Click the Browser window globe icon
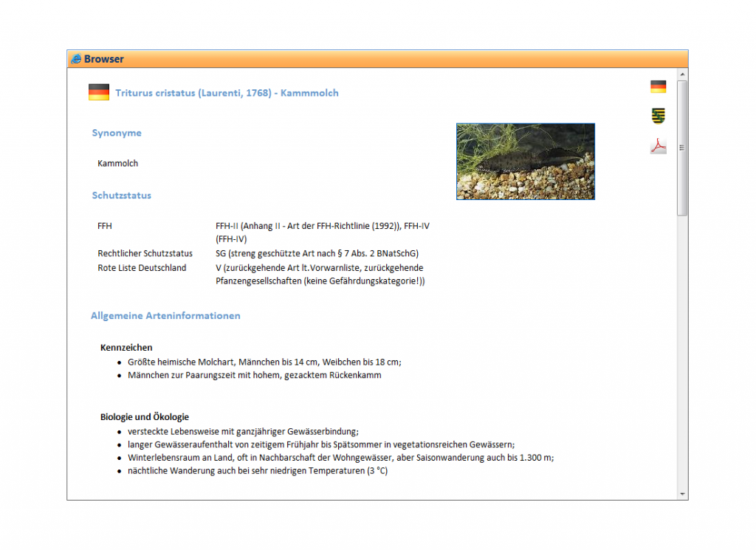756x550 pixels. (x=76, y=59)
